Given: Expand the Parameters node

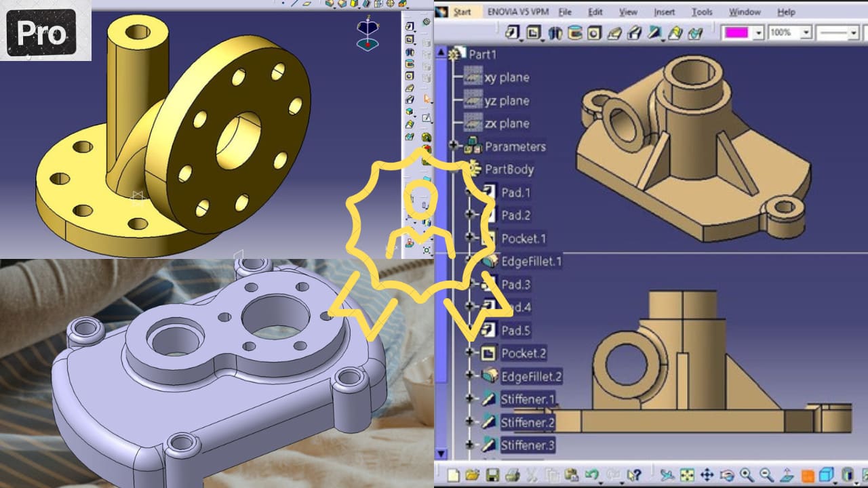Looking at the screenshot, I should pos(454,146).
